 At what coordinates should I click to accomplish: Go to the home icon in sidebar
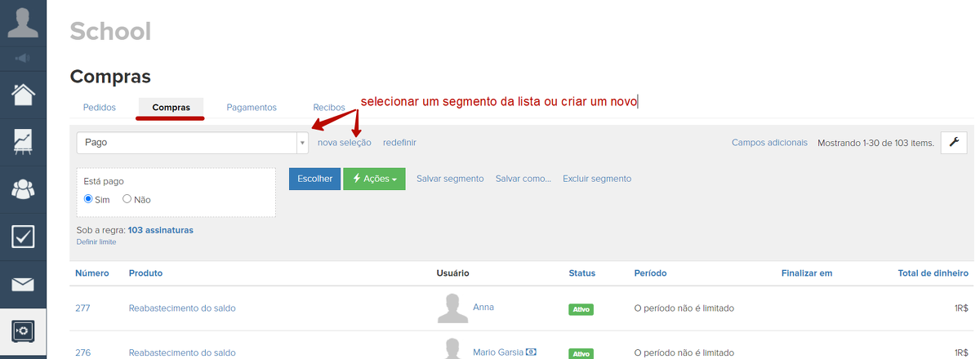click(x=23, y=94)
